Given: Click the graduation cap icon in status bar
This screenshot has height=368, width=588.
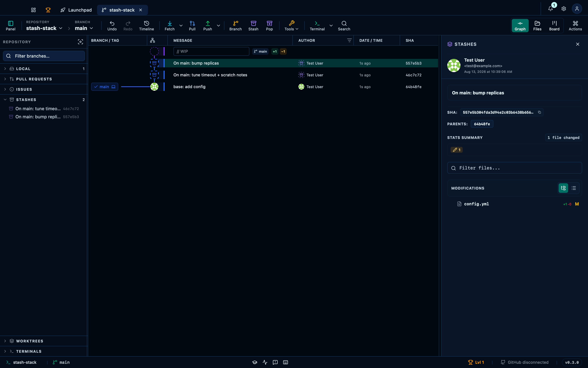Looking at the screenshot, I should pos(255,362).
